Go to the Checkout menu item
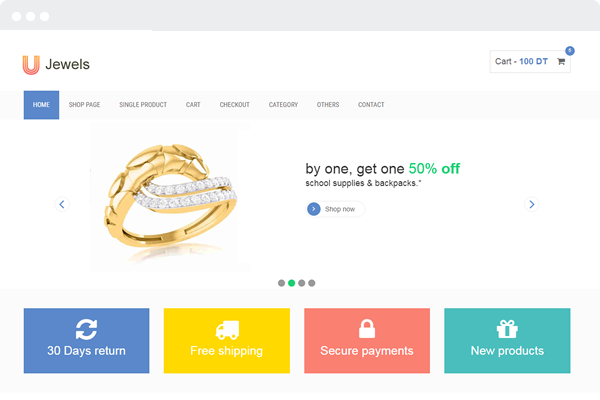The image size is (600, 400). (235, 105)
